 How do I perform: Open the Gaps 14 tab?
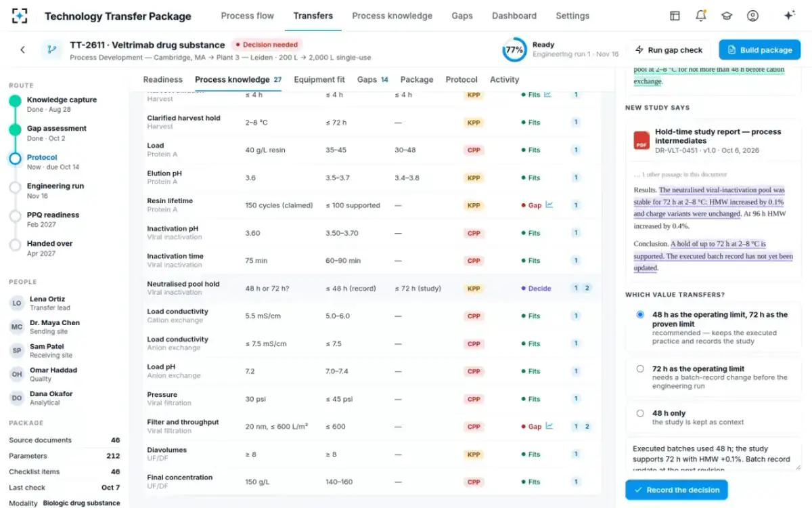coord(373,80)
